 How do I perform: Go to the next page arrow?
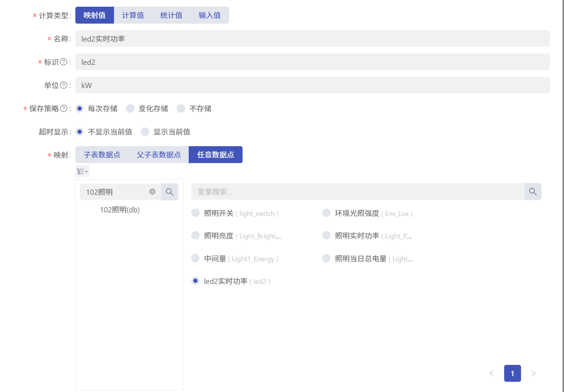(534, 373)
